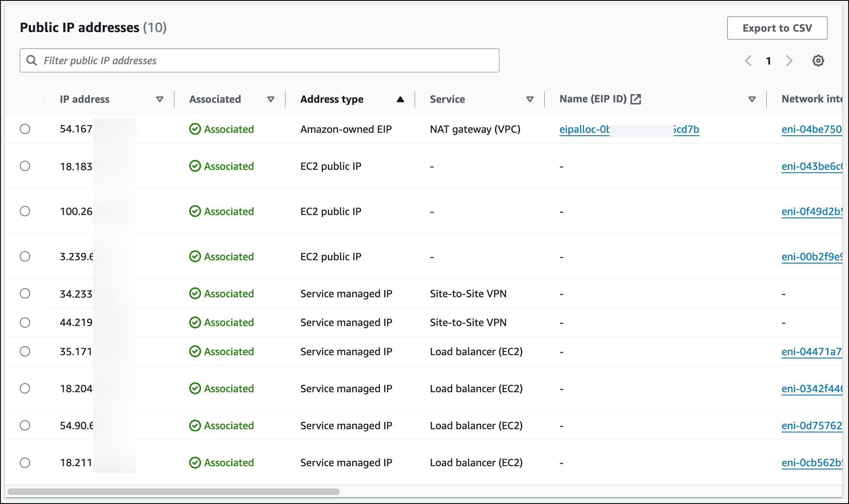Click the 'Amazon-owned EIP' address type cell
This screenshot has width=849, height=504.
pos(346,129)
